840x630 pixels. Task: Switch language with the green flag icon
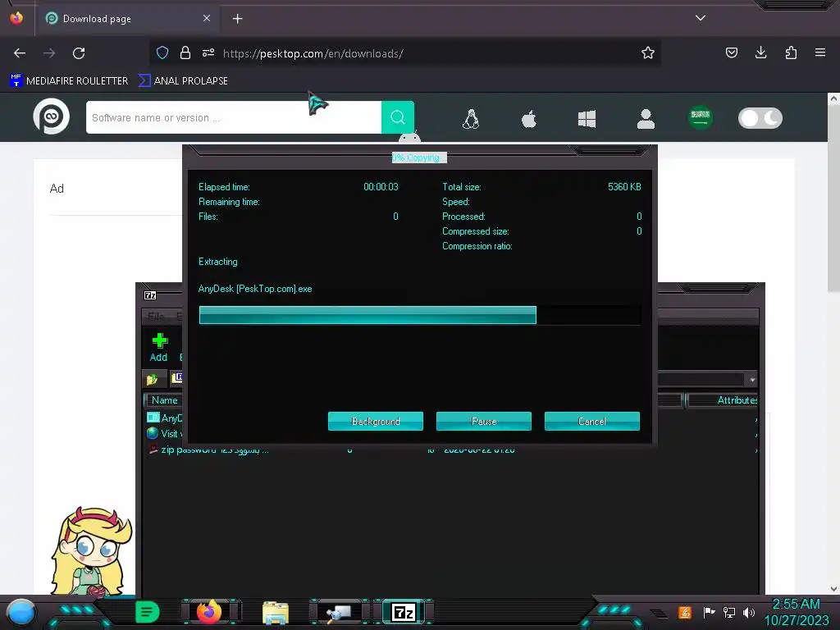(701, 117)
